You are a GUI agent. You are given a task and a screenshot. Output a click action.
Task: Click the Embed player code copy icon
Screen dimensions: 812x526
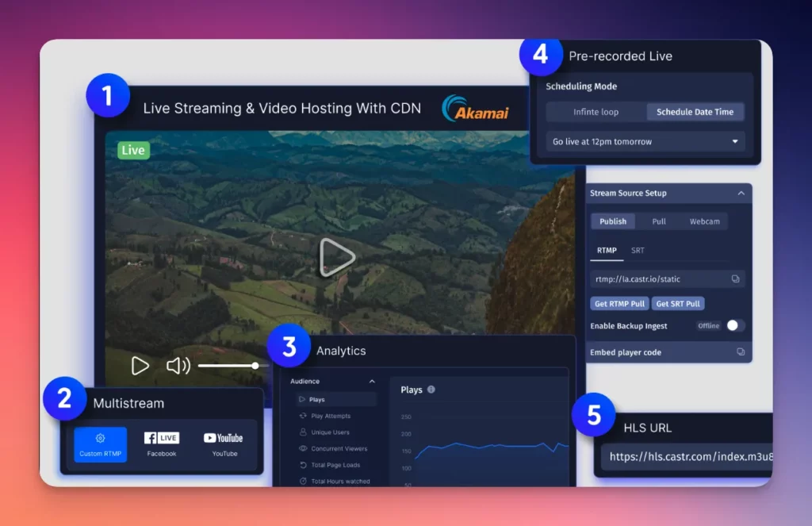click(x=739, y=352)
